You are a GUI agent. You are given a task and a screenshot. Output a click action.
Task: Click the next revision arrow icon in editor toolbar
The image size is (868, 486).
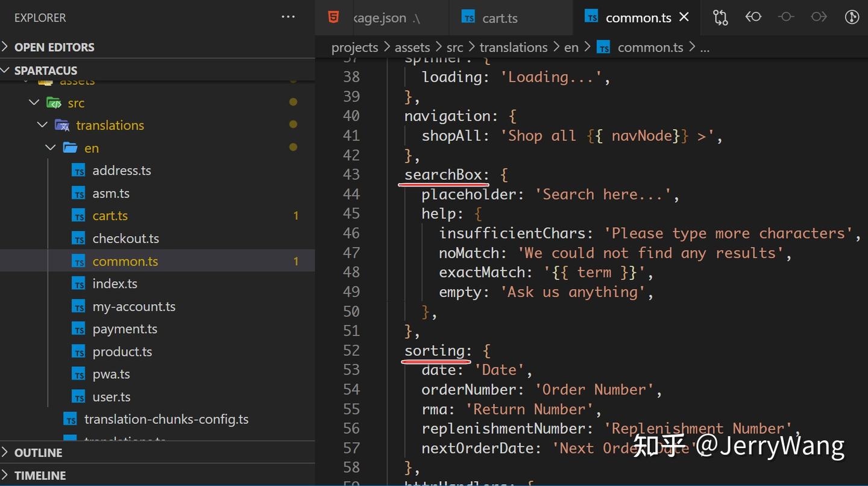coord(819,17)
